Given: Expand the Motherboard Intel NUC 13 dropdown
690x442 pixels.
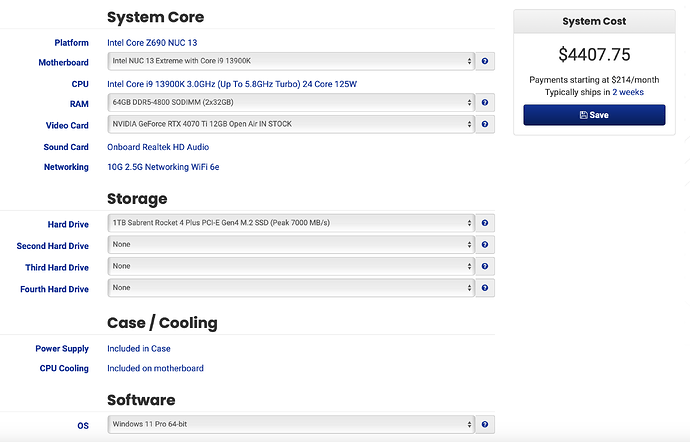Looking at the screenshot, I should tap(291, 61).
